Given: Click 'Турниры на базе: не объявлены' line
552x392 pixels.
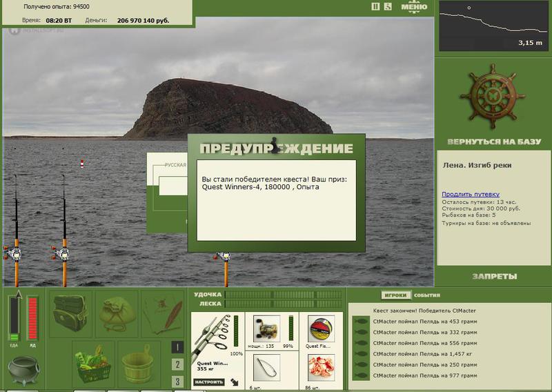Looking at the screenshot, I should (x=486, y=223).
